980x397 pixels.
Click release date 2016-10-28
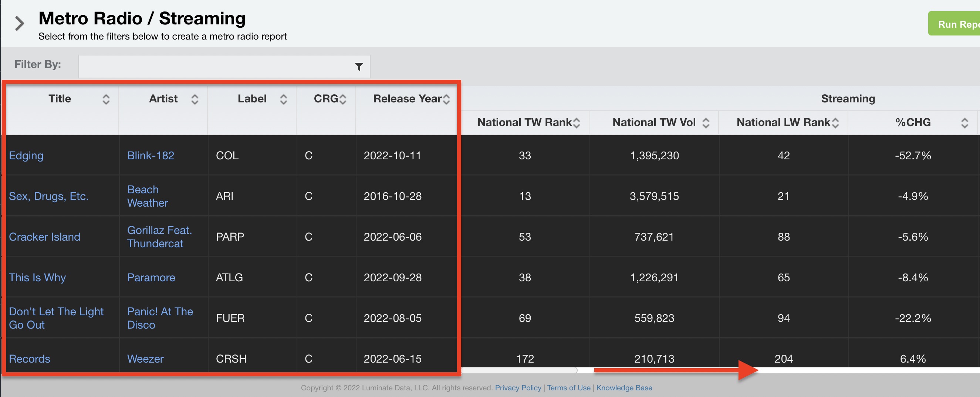(392, 196)
